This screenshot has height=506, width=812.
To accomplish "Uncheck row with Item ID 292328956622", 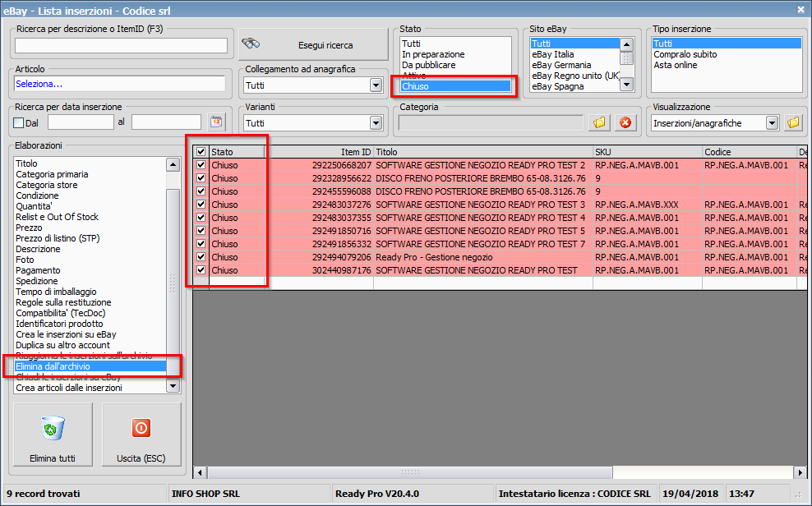I will [x=201, y=178].
